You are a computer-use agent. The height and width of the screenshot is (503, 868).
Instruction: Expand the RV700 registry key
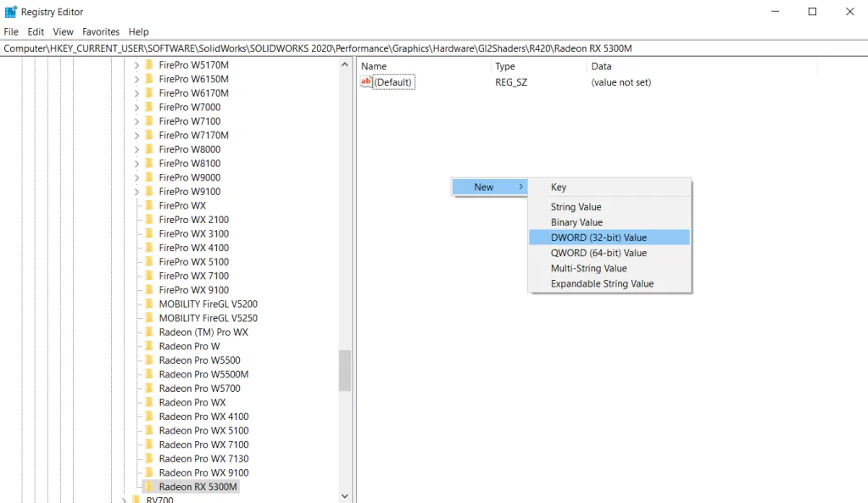(124, 500)
